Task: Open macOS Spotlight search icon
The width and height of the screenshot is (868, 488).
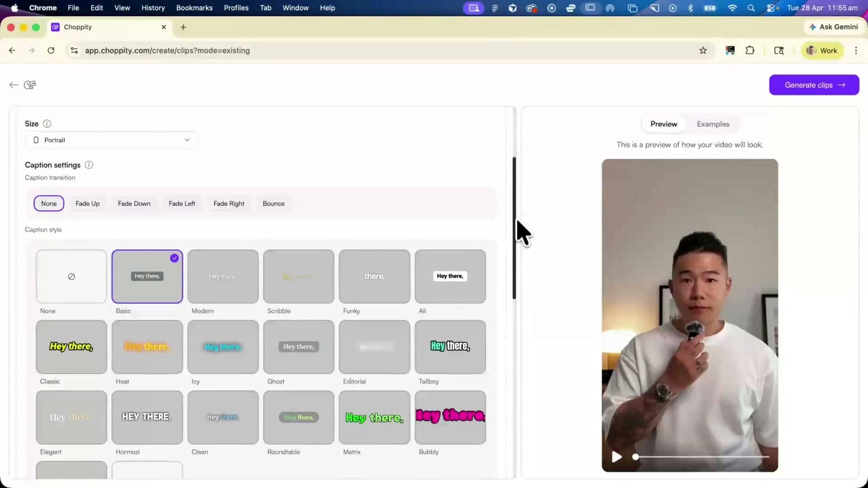Action: pos(751,8)
